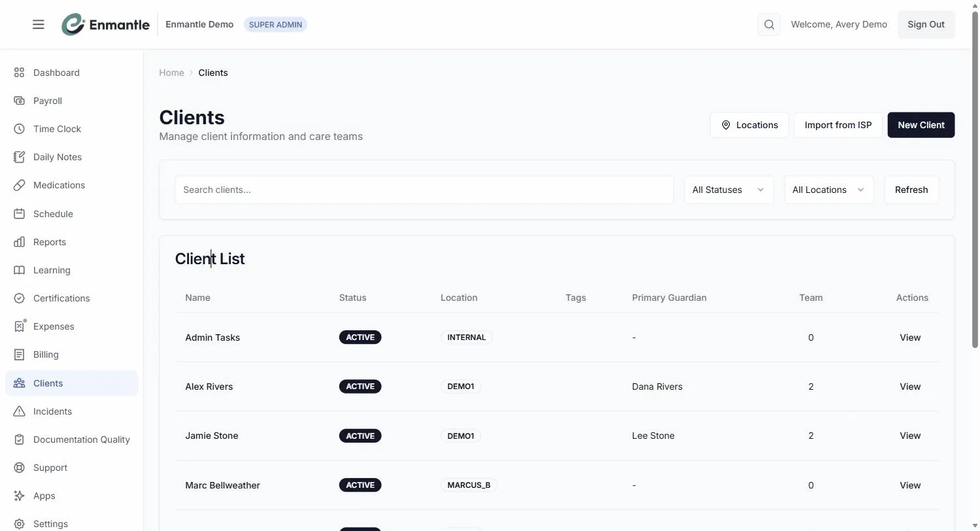
Task: Click the Location column header
Action: click(x=459, y=298)
